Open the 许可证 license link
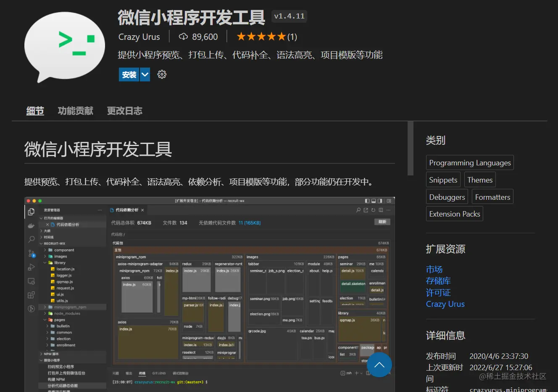 tap(438, 293)
